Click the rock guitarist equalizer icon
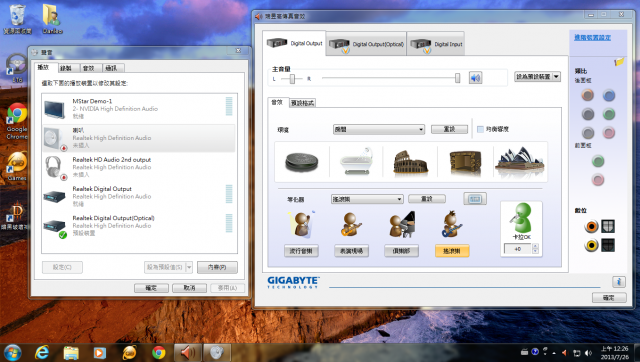The image size is (640, 362). click(x=452, y=224)
